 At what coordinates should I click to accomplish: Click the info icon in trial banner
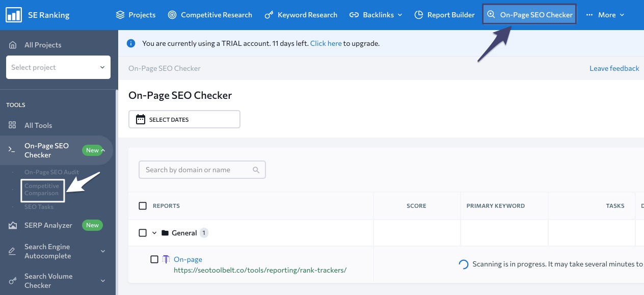131,43
